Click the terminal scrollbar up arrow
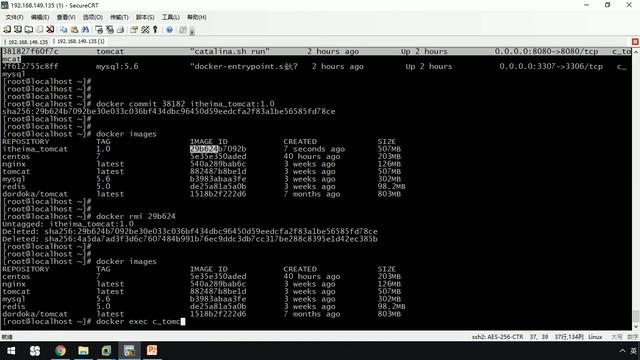Viewport: 640px width, 360px height. click(x=636, y=51)
